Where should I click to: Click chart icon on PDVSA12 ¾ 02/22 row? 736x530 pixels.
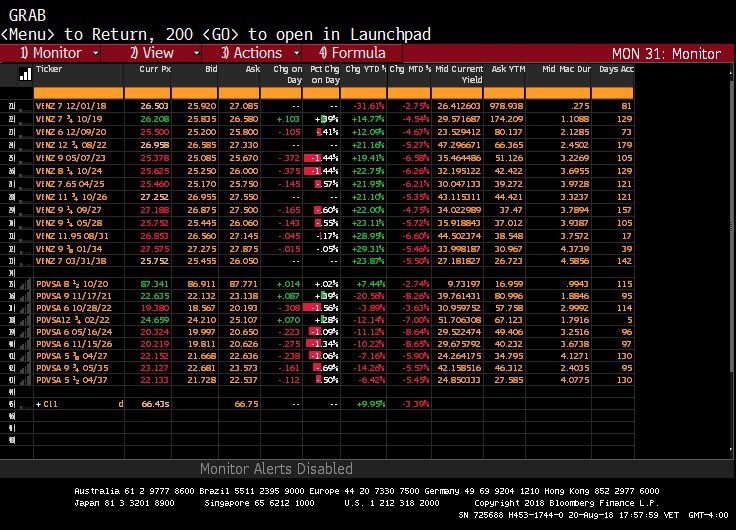[x=25, y=320]
